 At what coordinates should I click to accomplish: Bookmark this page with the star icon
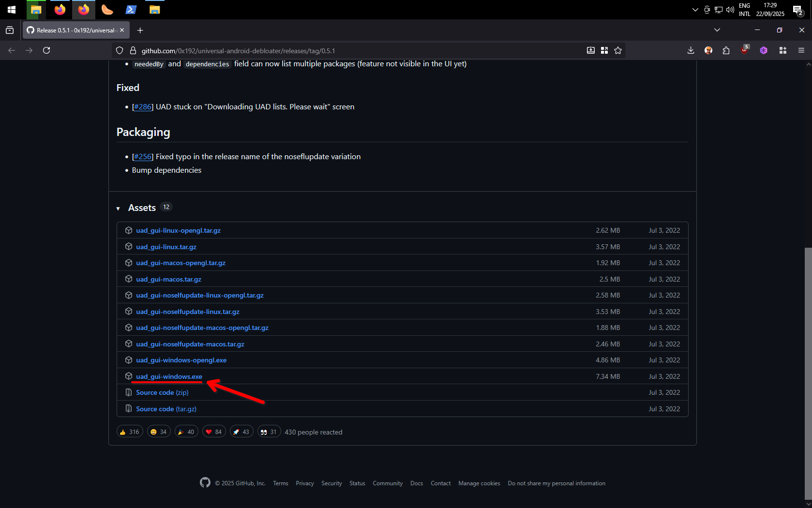point(618,50)
